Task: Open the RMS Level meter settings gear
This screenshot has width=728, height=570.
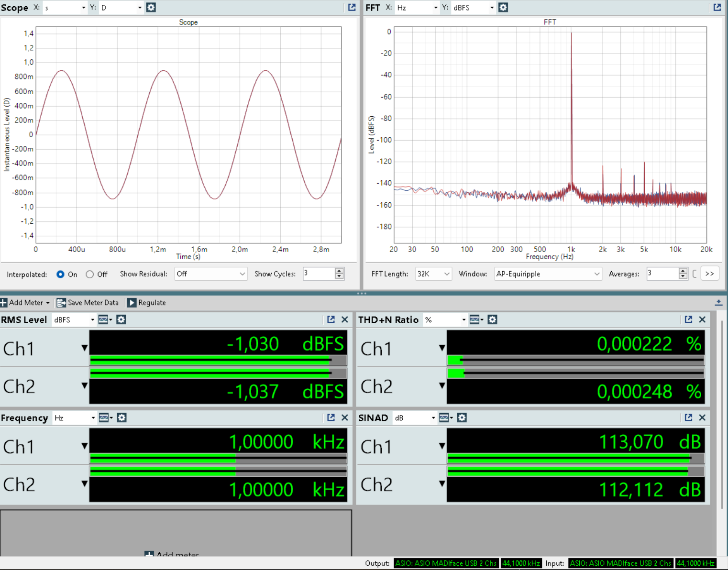Action: coord(121,319)
